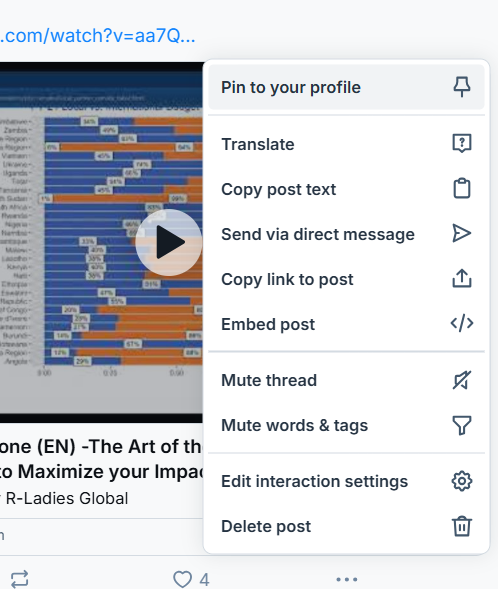This screenshot has height=589, width=498.
Task: Select Embed post option
Action: [346, 324]
